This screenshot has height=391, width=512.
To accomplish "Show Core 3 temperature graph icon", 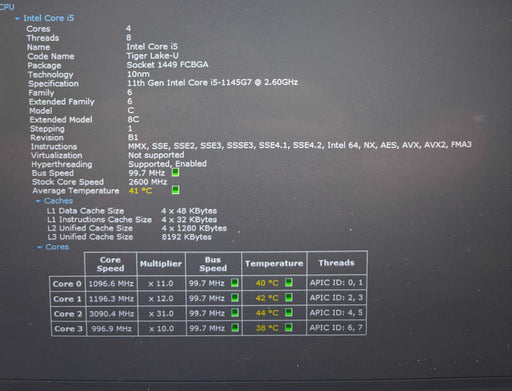I will tap(289, 327).
